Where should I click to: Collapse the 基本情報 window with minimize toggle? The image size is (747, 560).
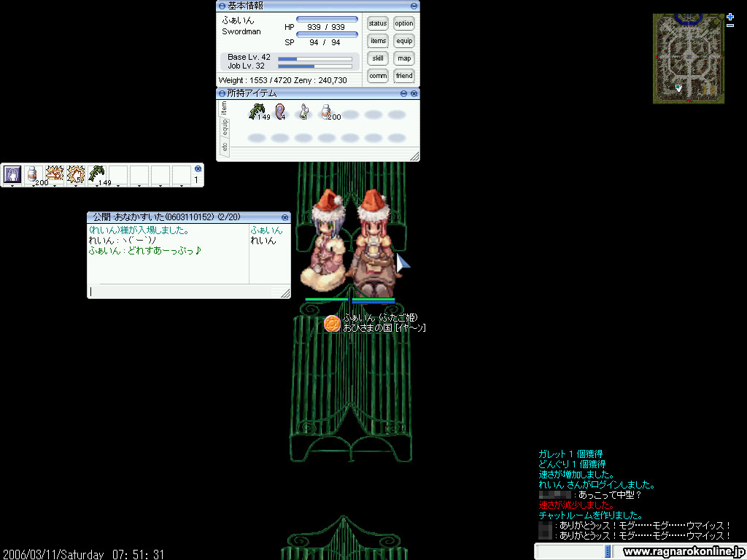pyautogui.click(x=414, y=6)
